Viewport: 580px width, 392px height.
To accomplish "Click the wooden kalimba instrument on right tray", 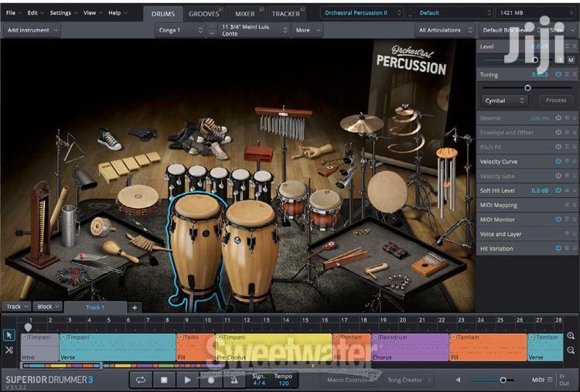I will (429, 264).
